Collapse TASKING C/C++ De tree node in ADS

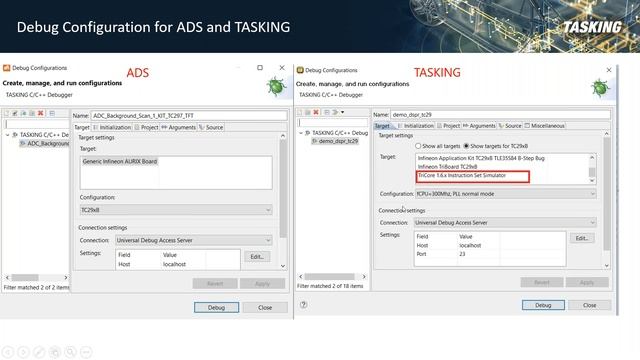pyautogui.click(x=7, y=135)
